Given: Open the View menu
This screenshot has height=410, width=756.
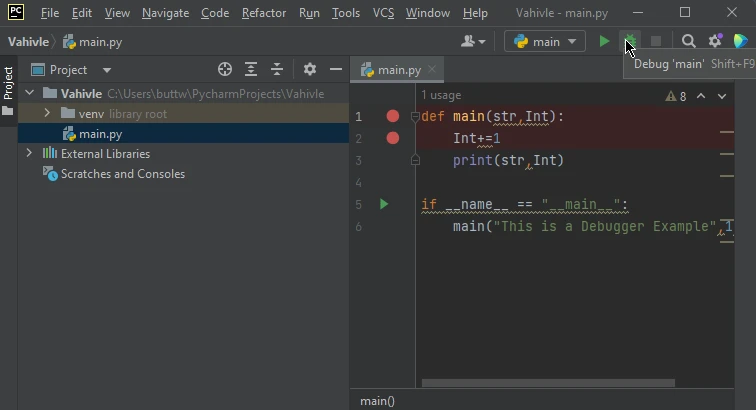Looking at the screenshot, I should point(117,13).
